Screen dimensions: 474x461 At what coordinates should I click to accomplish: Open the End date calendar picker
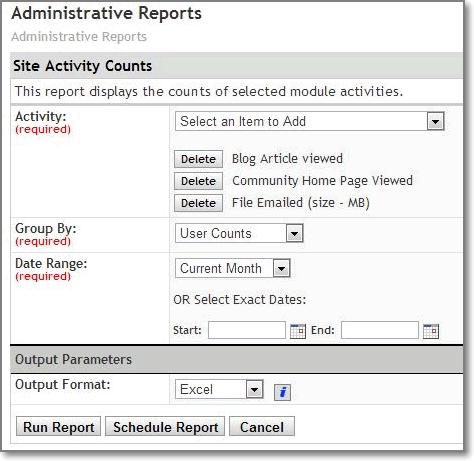[x=431, y=331]
